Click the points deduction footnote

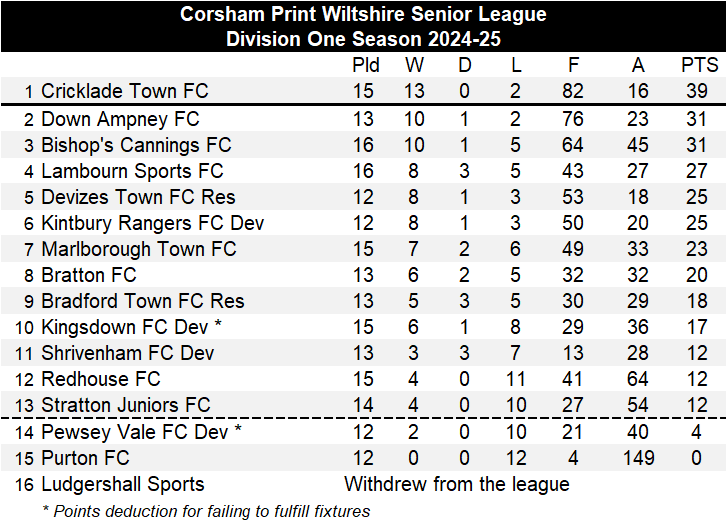pyautogui.click(x=206, y=511)
